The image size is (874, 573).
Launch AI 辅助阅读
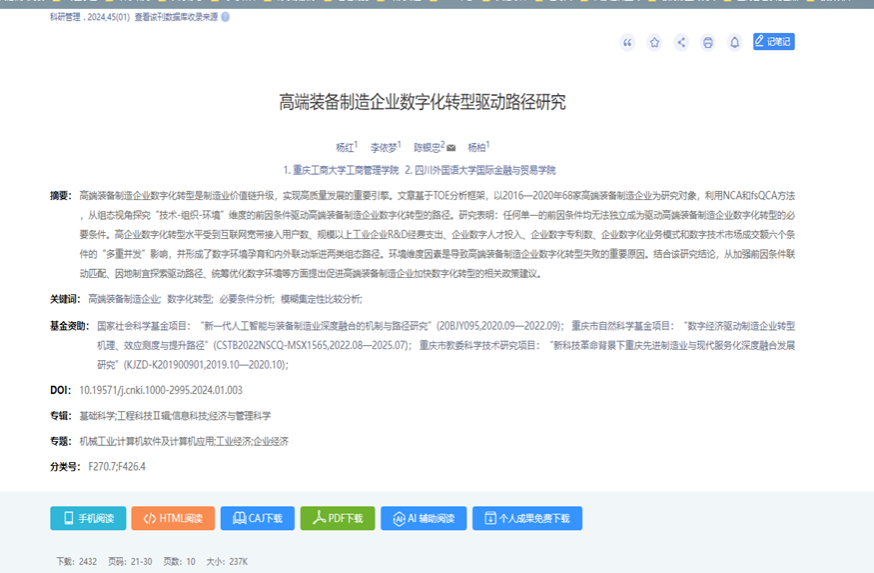point(423,518)
